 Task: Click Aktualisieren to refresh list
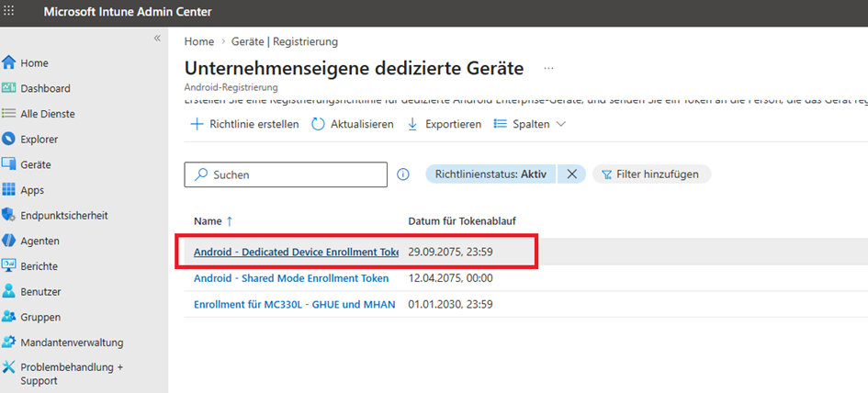tap(353, 124)
